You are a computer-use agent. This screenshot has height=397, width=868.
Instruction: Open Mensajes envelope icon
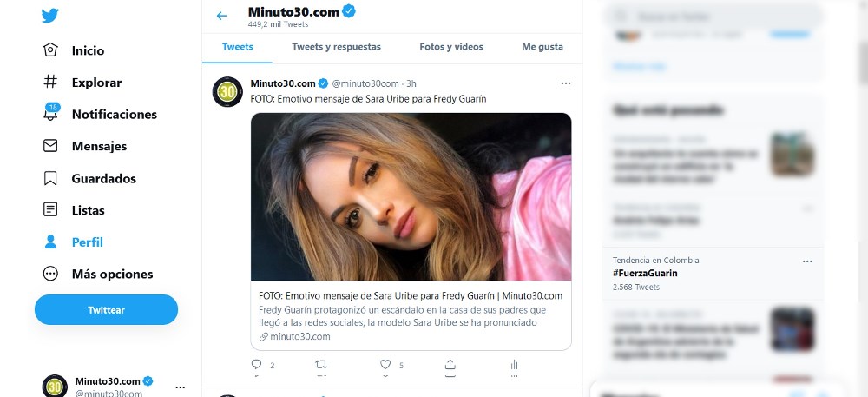[50, 146]
